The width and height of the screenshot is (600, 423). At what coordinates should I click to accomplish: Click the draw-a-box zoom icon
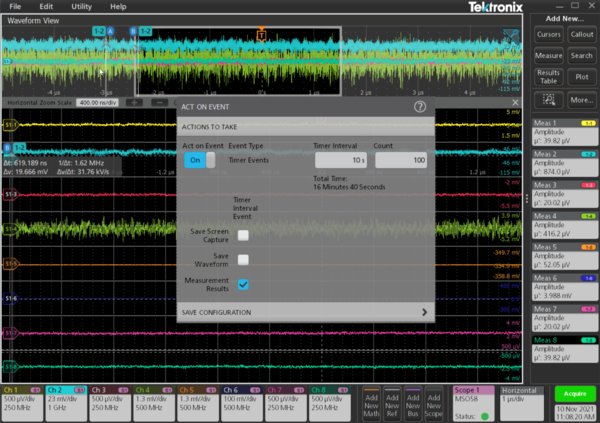pyautogui.click(x=548, y=100)
